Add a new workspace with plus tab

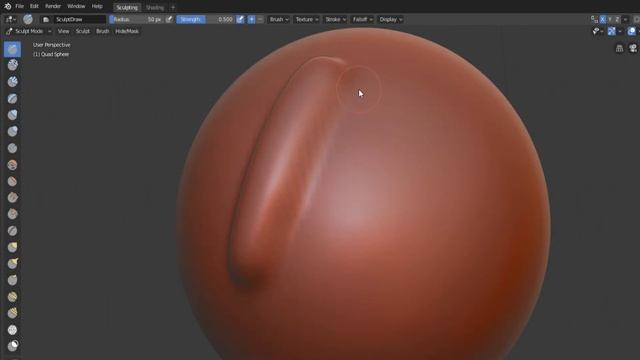point(173,7)
